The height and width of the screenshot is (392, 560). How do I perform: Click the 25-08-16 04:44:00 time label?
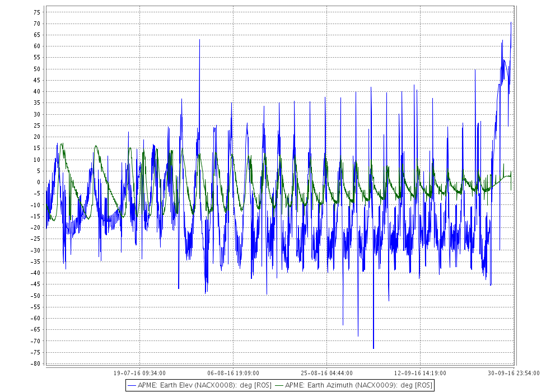point(327,373)
